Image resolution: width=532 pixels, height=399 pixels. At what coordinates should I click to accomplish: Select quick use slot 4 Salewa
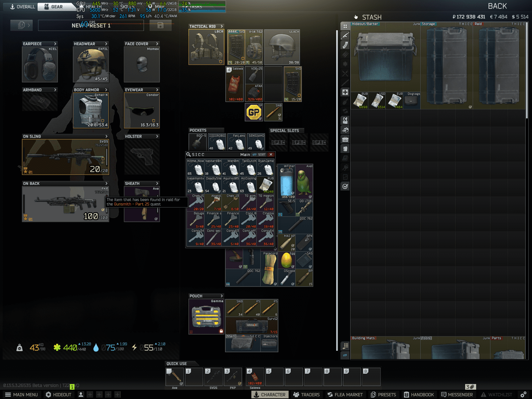[x=255, y=377]
